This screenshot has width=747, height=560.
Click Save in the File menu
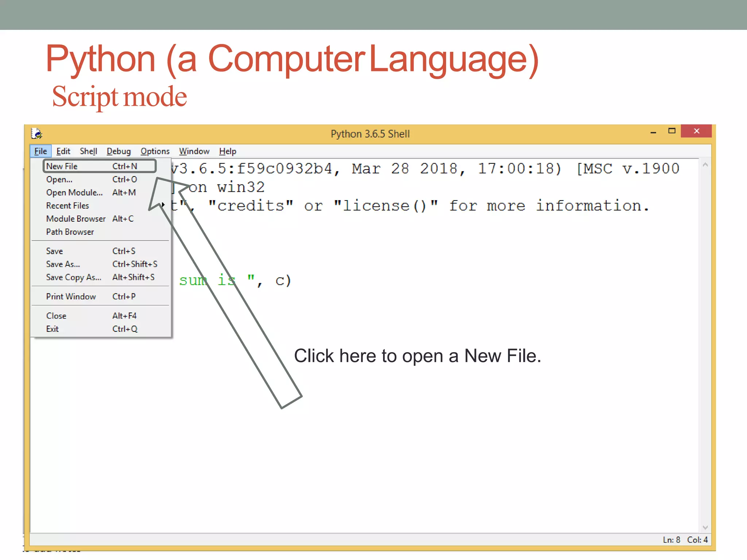[100, 251]
